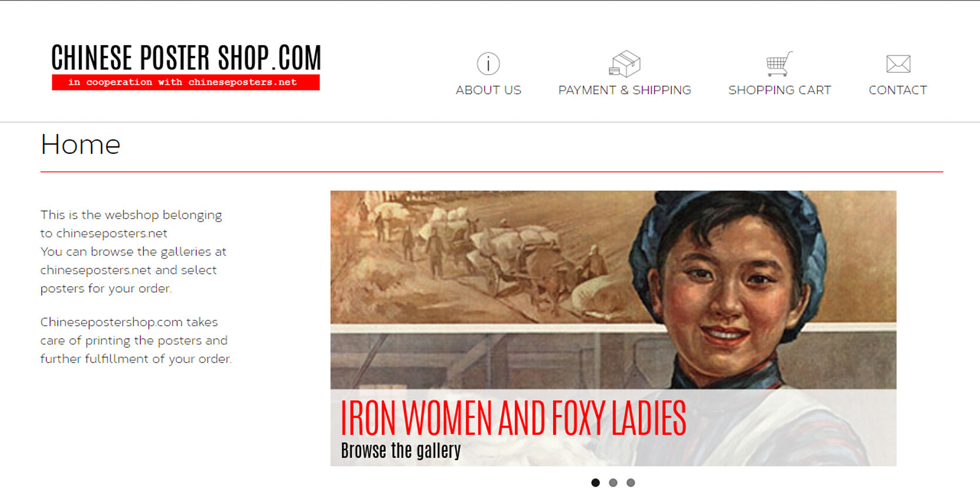Click the Payment & Shipping box icon

coord(624,63)
